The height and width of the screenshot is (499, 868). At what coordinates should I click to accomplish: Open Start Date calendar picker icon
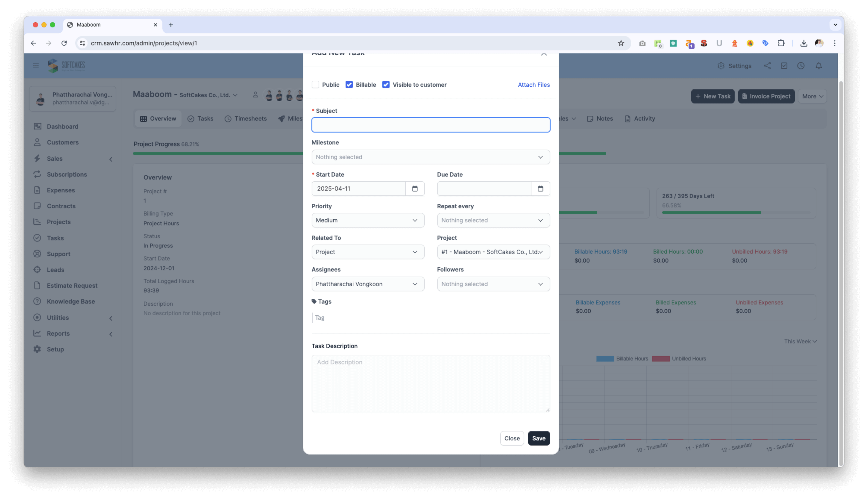click(x=415, y=189)
